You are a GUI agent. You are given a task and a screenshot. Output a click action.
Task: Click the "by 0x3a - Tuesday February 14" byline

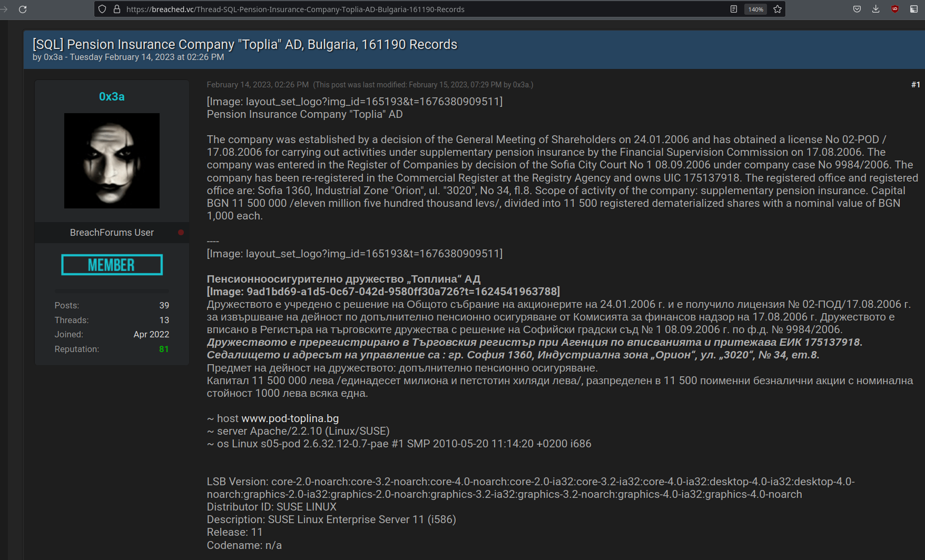pyautogui.click(x=129, y=57)
